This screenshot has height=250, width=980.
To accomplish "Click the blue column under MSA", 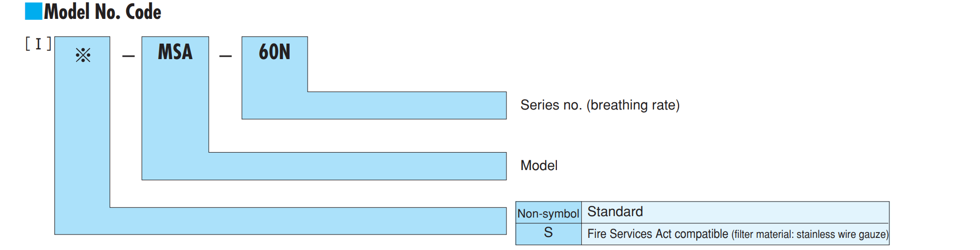I will tap(175, 108).
